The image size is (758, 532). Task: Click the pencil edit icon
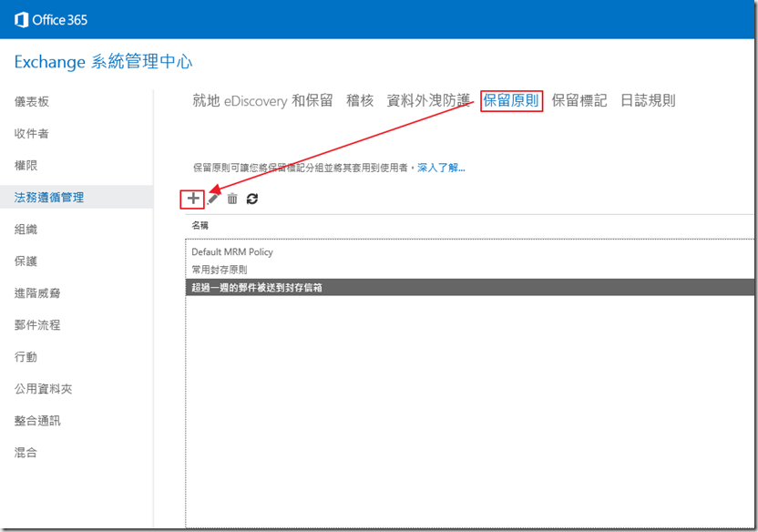click(213, 198)
